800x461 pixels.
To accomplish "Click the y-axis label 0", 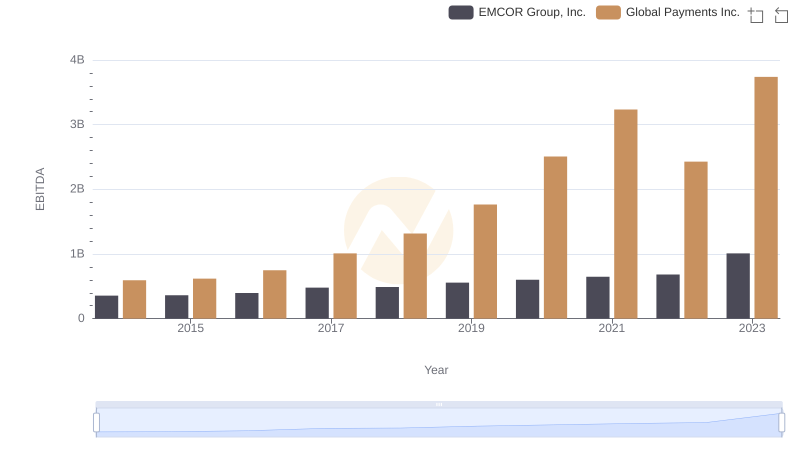I will pos(81,318).
